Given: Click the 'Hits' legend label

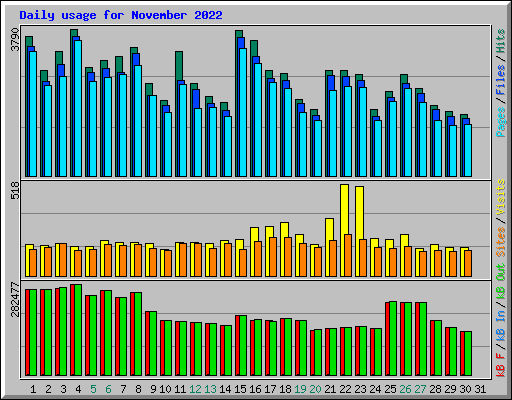Looking at the screenshot, I should [501, 41].
